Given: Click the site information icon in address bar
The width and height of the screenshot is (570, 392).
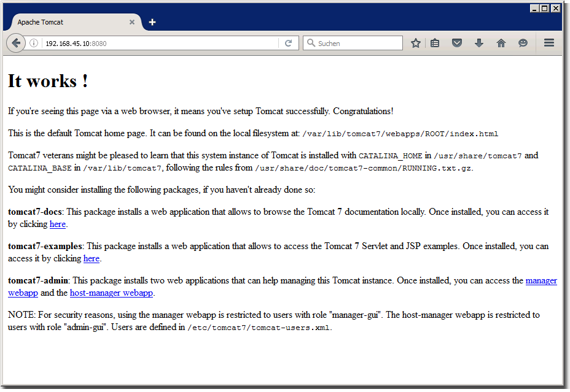Looking at the screenshot, I should (x=34, y=44).
